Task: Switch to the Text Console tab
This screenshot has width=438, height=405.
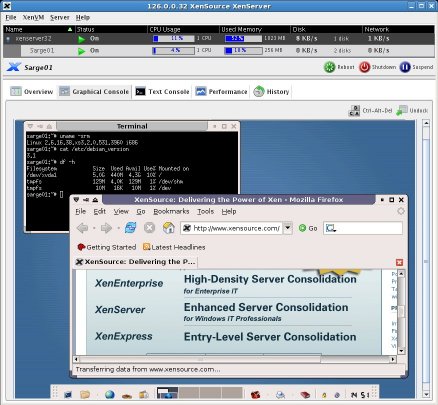Action: 162,91
